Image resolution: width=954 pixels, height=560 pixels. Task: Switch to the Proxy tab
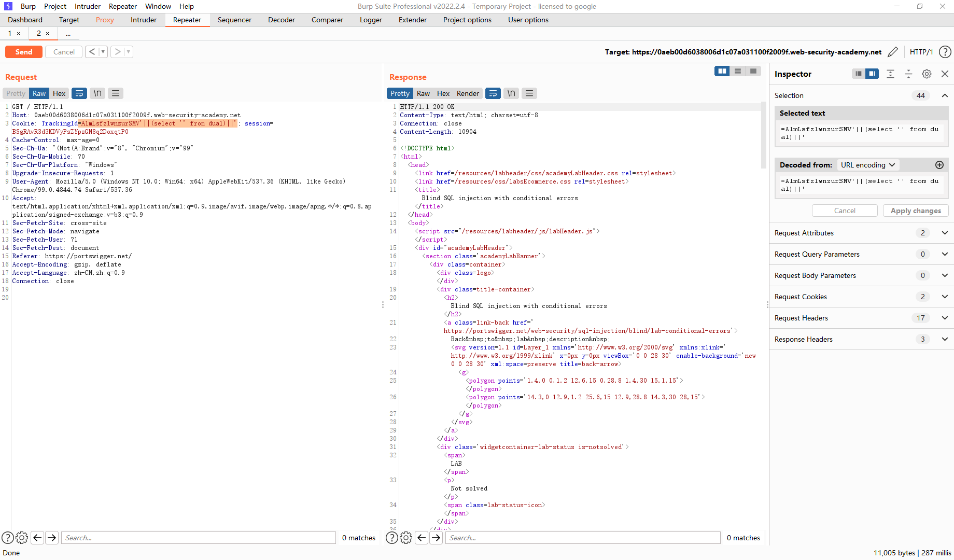point(105,20)
